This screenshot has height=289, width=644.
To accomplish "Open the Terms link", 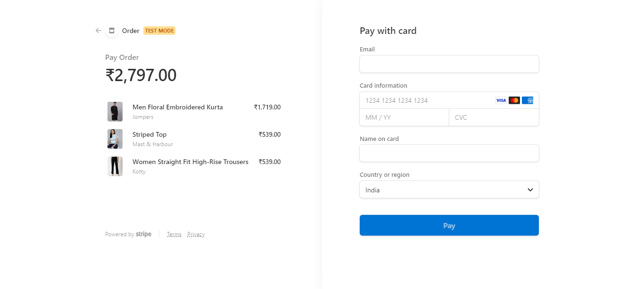I will (x=174, y=234).
